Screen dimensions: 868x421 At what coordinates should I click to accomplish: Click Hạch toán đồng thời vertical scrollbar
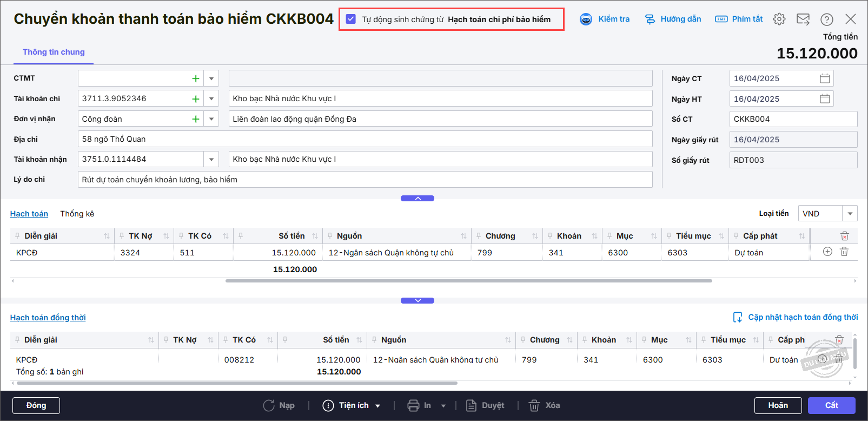pyautogui.click(x=854, y=353)
